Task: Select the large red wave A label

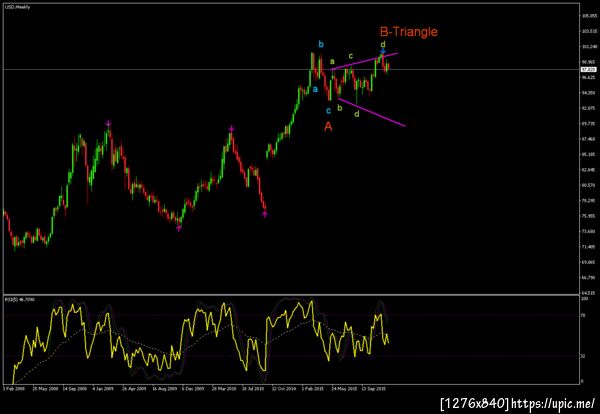Action: coord(328,127)
